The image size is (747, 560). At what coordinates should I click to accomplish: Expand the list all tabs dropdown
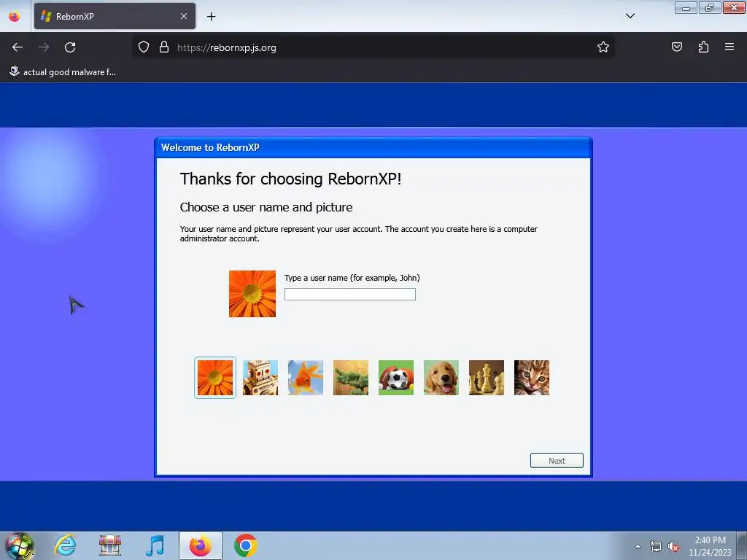coord(630,16)
